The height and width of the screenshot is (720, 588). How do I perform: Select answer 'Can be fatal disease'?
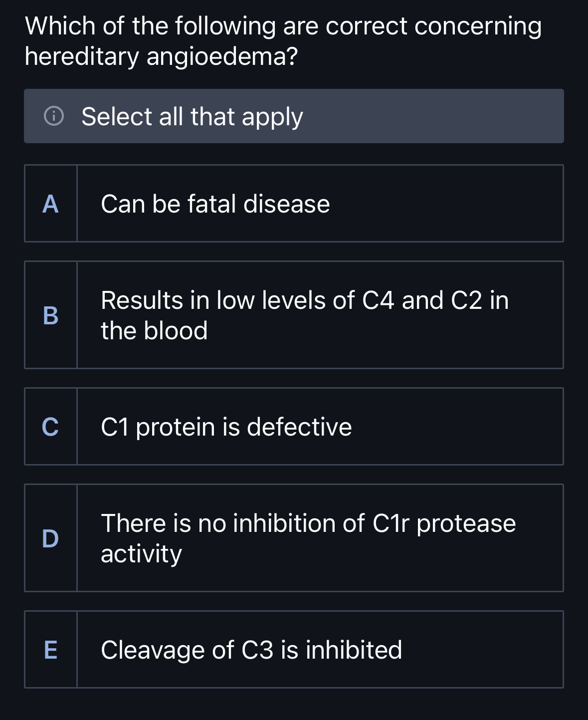pyautogui.click(x=320, y=204)
